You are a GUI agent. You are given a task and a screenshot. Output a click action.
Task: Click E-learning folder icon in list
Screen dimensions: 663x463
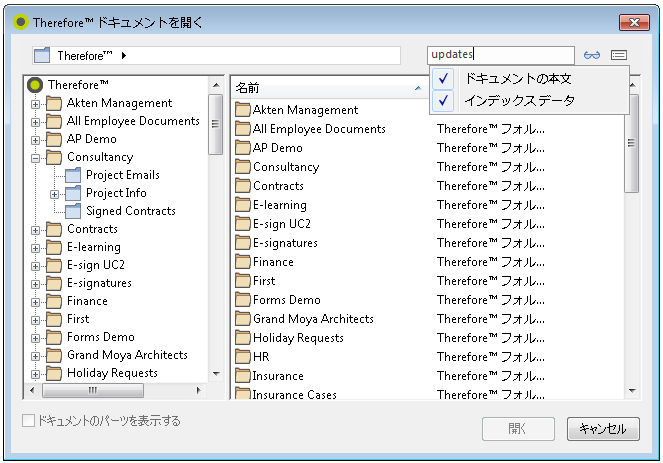tap(243, 205)
